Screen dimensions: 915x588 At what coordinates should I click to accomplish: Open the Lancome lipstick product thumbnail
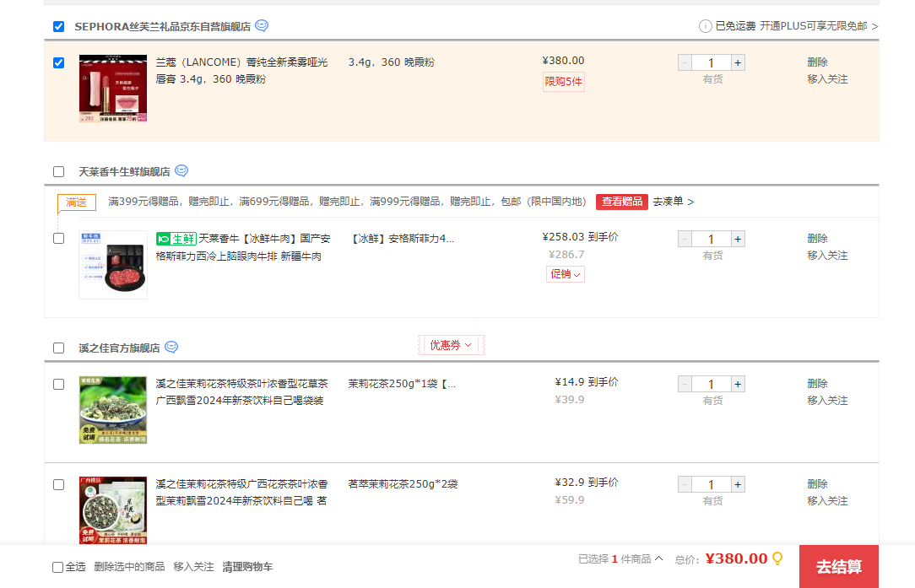[x=113, y=89]
